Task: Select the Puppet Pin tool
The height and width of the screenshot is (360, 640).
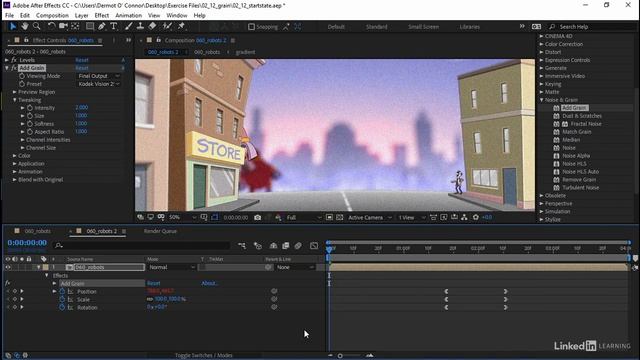Action: click(x=181, y=27)
